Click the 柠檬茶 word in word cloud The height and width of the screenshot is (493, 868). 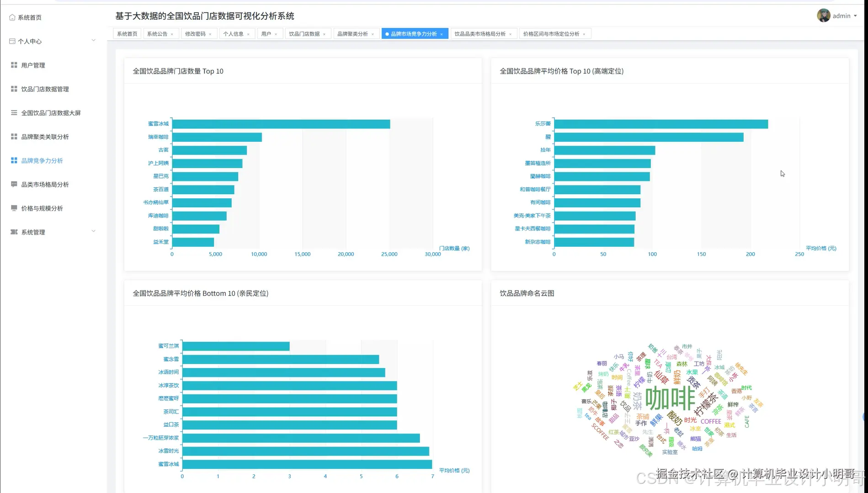(x=706, y=404)
